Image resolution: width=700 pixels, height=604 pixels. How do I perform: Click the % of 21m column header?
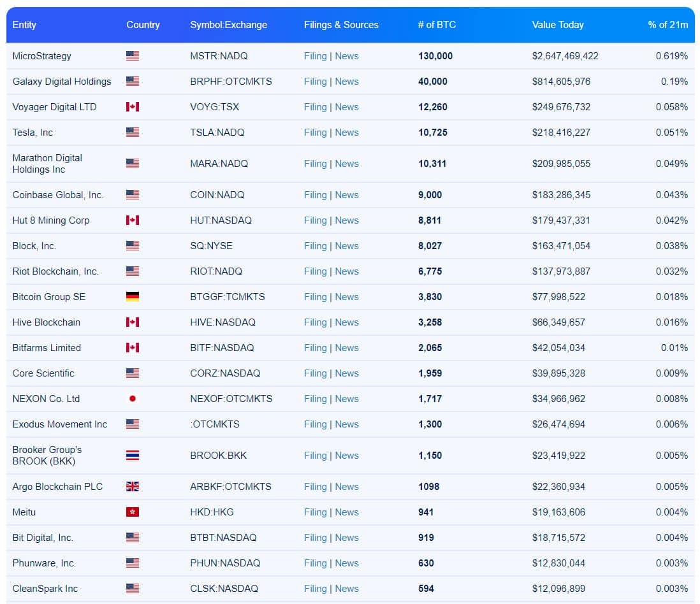coord(668,25)
